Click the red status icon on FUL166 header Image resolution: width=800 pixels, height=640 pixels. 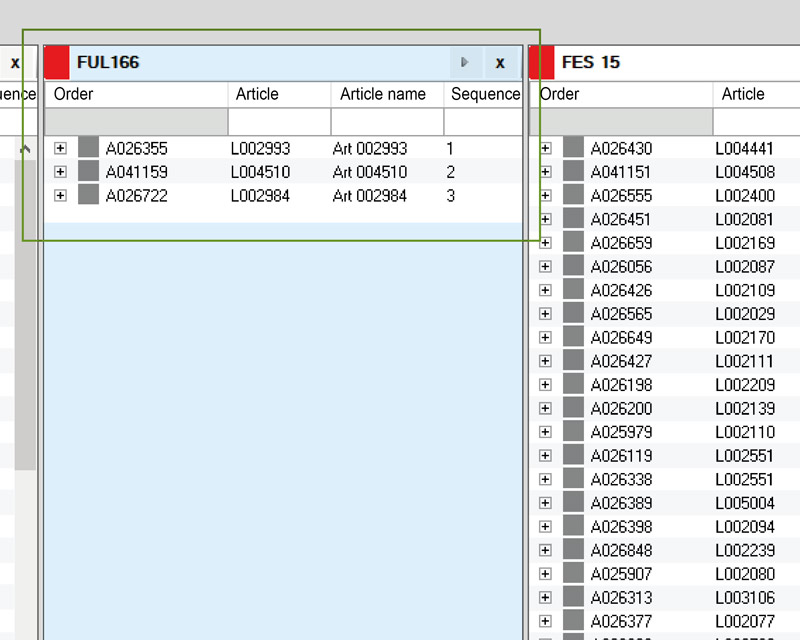57,62
